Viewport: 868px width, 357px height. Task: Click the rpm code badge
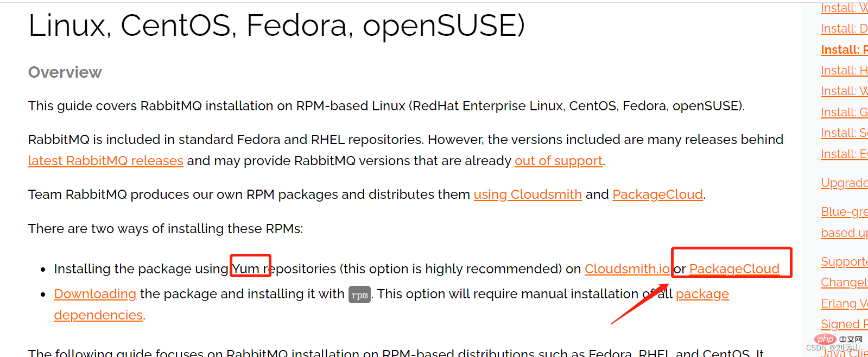(359, 295)
